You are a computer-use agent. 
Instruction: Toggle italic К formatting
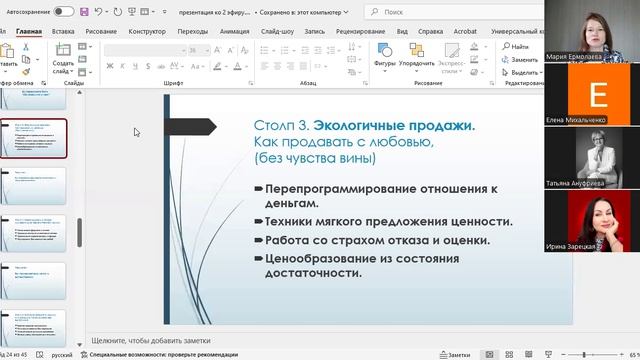[122, 66]
